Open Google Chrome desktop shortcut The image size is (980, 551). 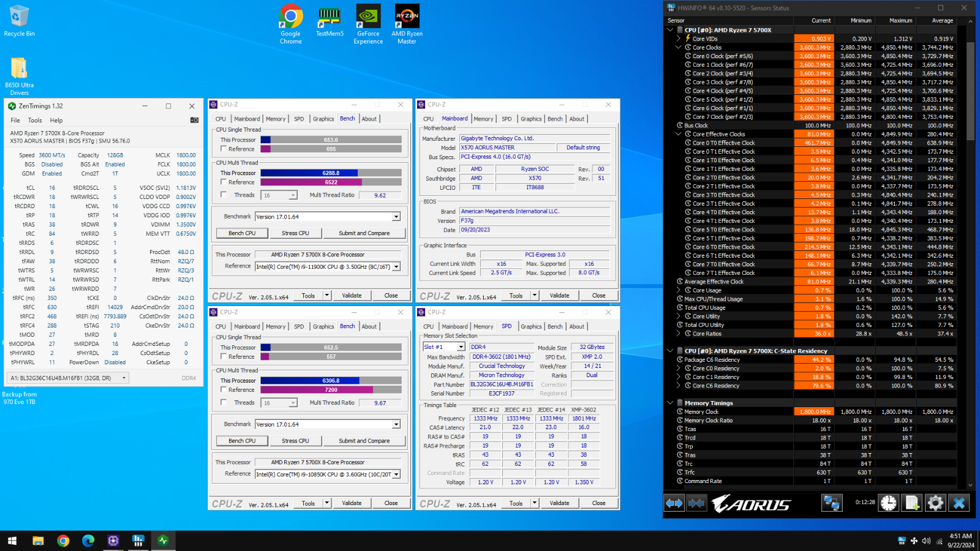[x=291, y=24]
